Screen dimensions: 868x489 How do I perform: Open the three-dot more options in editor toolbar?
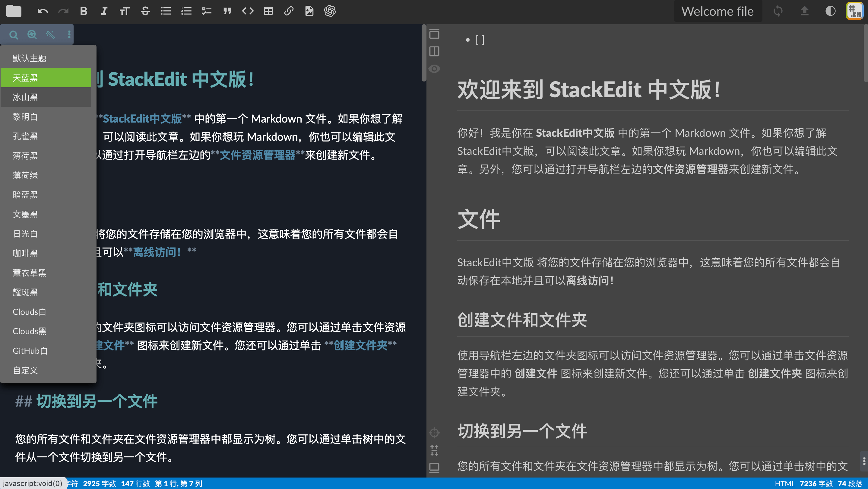tap(69, 34)
